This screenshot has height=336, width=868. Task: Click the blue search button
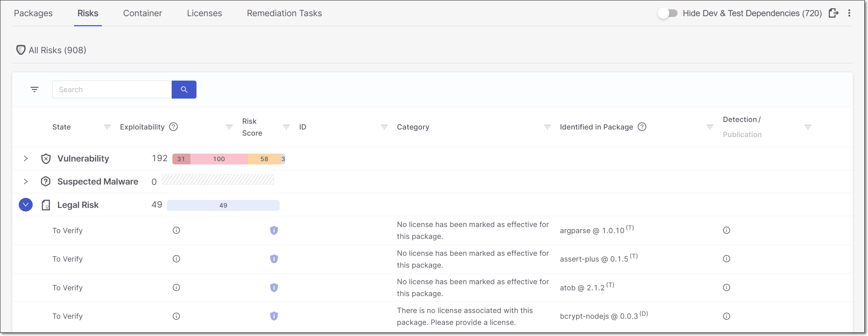point(184,90)
